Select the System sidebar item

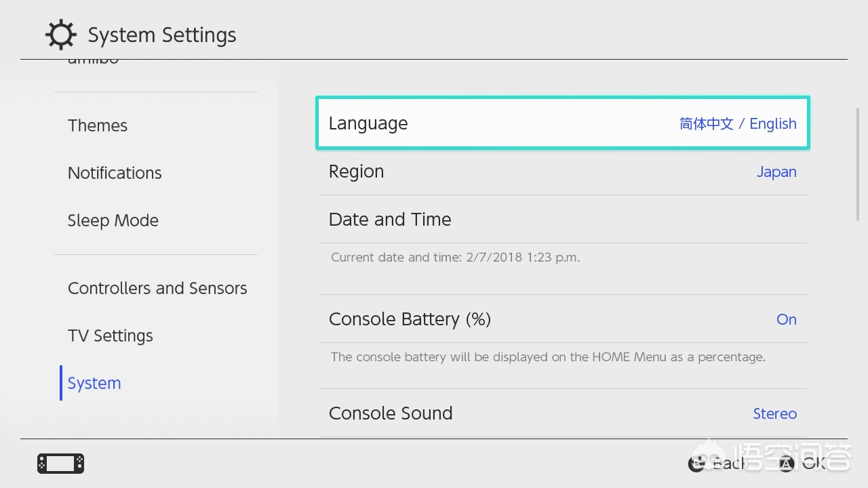94,383
